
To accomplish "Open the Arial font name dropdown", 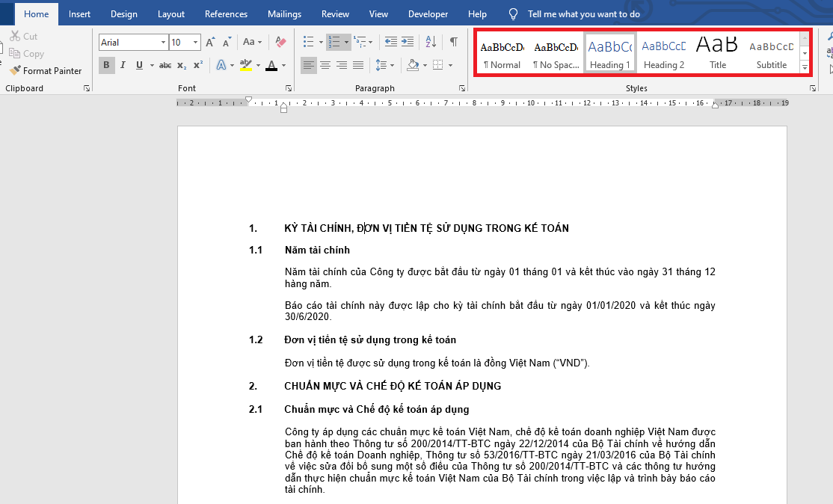I will coord(163,43).
